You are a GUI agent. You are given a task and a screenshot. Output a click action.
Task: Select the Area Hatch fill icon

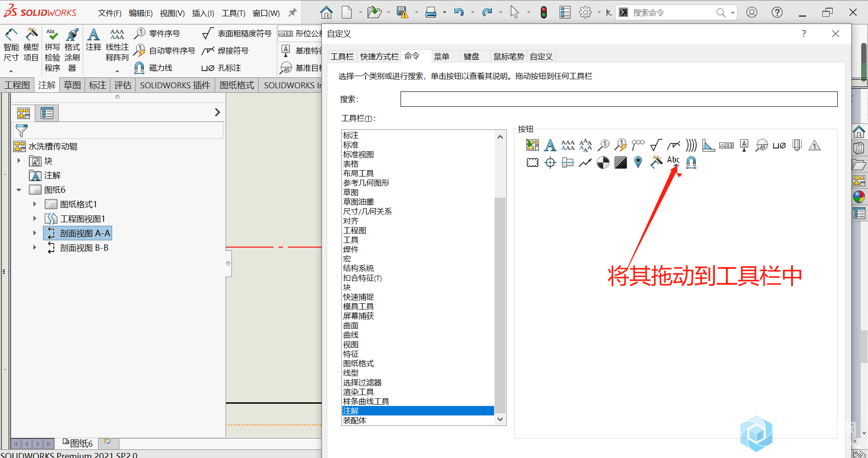(x=620, y=162)
